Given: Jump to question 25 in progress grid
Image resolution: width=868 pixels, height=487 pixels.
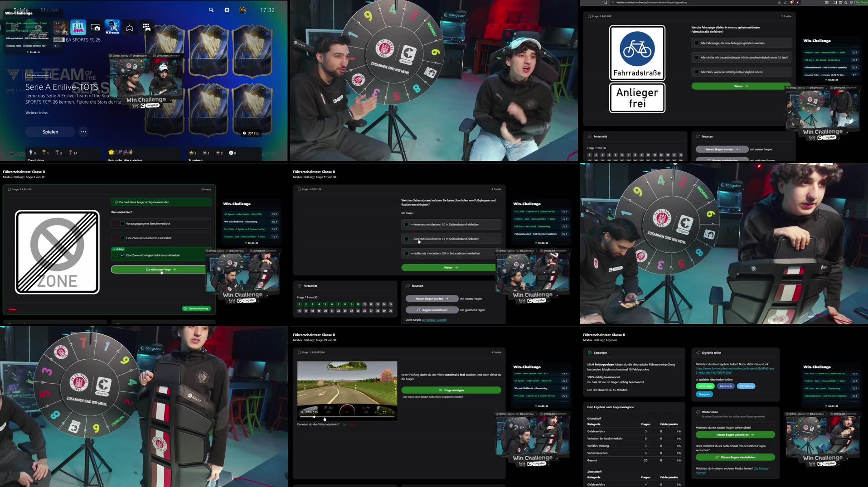Looking at the screenshot, I should [x=358, y=311].
